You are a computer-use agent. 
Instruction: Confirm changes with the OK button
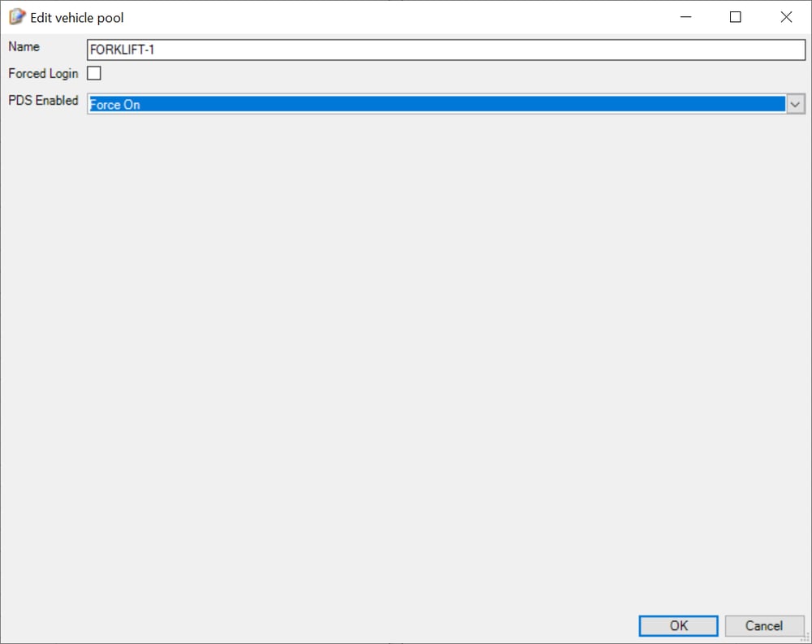point(678,625)
